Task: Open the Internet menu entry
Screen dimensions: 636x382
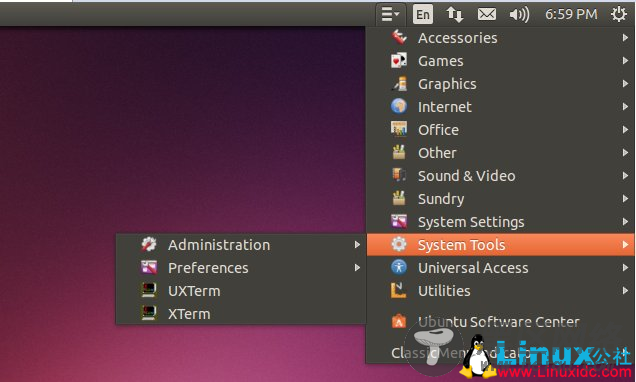Action: pos(501,107)
